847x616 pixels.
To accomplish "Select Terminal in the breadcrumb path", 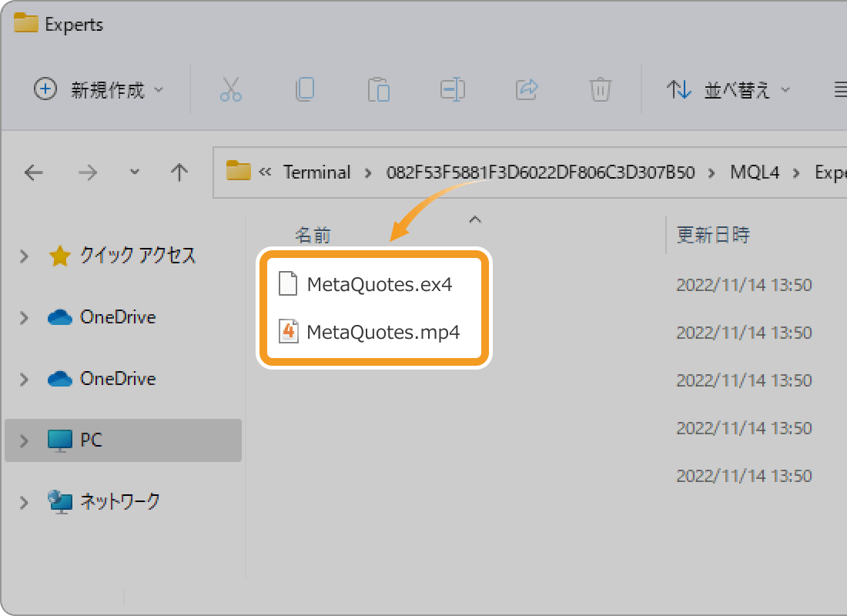I will 317,172.
